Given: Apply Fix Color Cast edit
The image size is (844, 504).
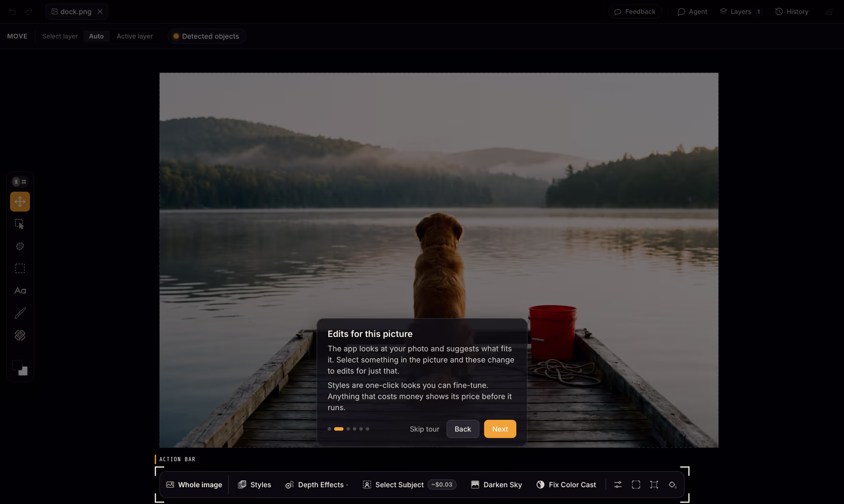Looking at the screenshot, I should (x=566, y=485).
